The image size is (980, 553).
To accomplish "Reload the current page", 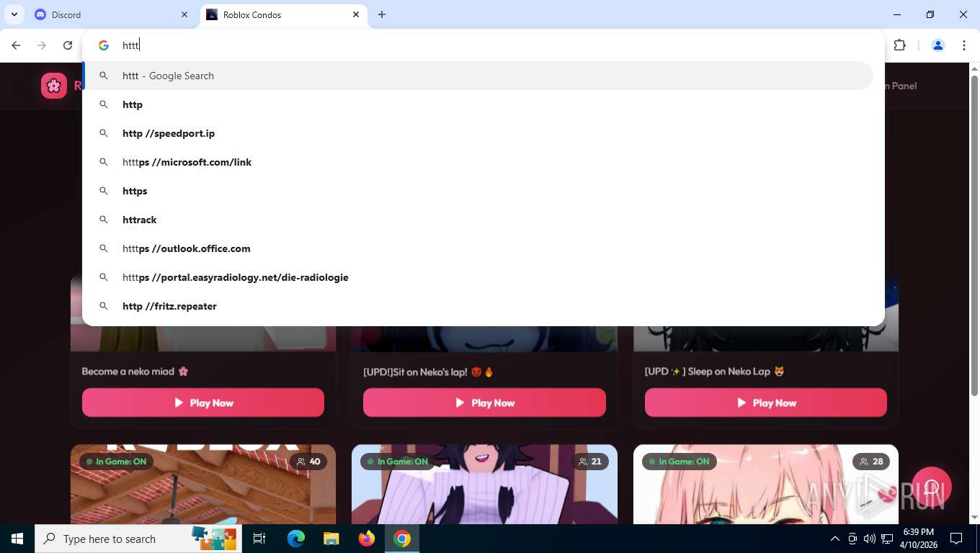I will coord(68,45).
